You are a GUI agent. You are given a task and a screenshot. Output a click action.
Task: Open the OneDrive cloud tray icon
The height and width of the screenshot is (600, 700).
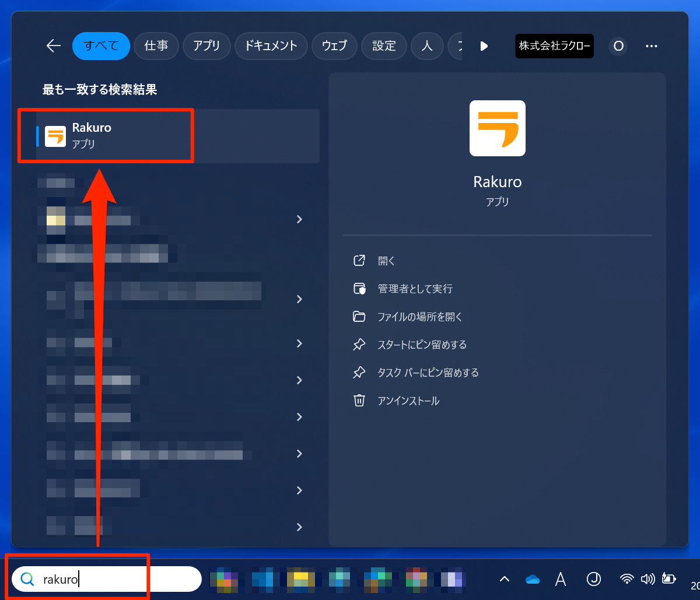532,579
